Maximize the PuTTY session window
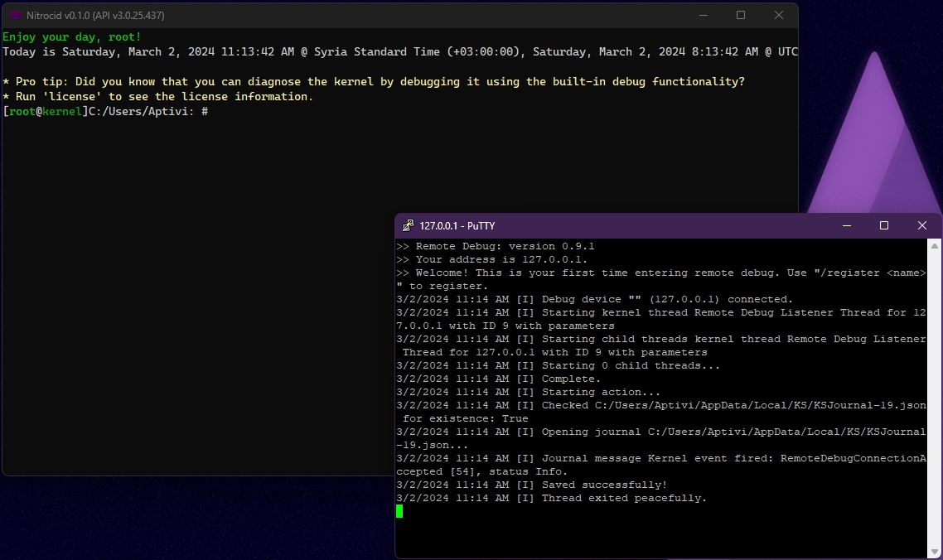 [x=884, y=225]
